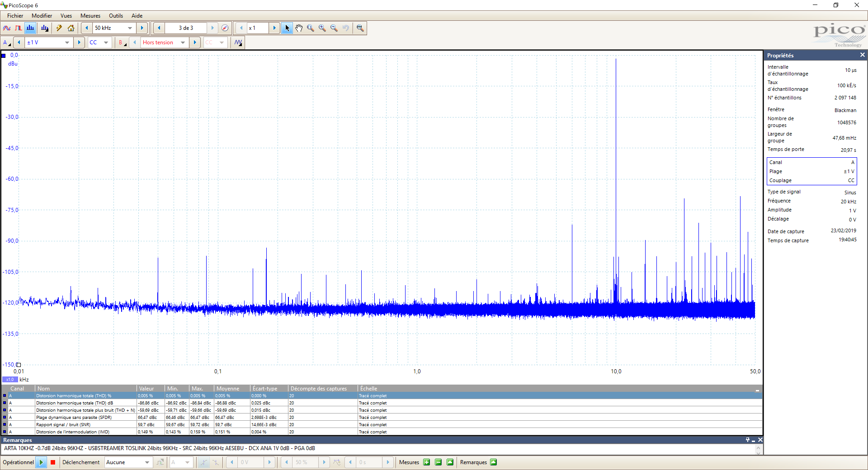This screenshot has height=470, width=868.
Task: Increase zoom factor with right arrow
Action: [274, 28]
